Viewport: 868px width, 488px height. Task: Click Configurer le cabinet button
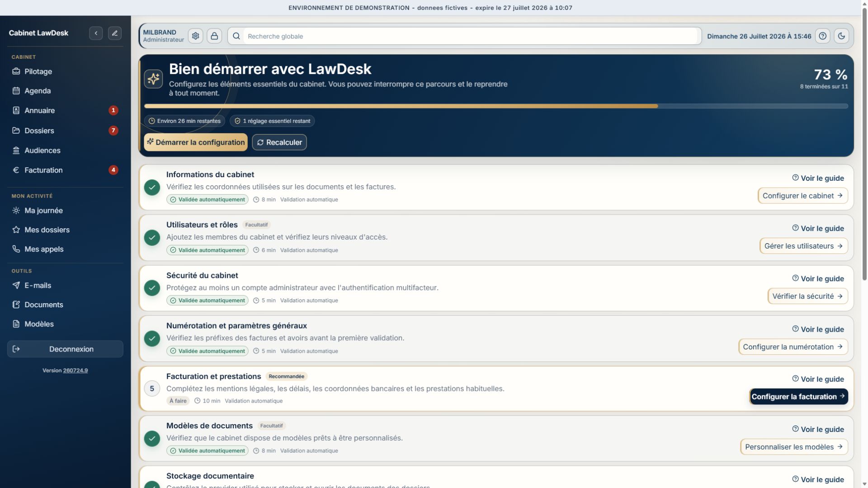pos(802,196)
